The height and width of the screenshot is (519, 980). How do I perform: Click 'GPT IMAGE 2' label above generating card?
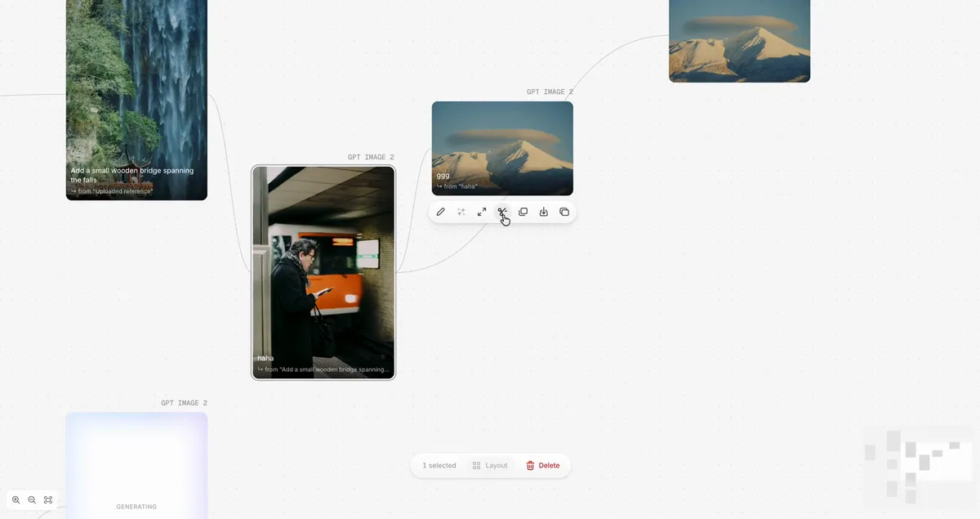coord(184,403)
